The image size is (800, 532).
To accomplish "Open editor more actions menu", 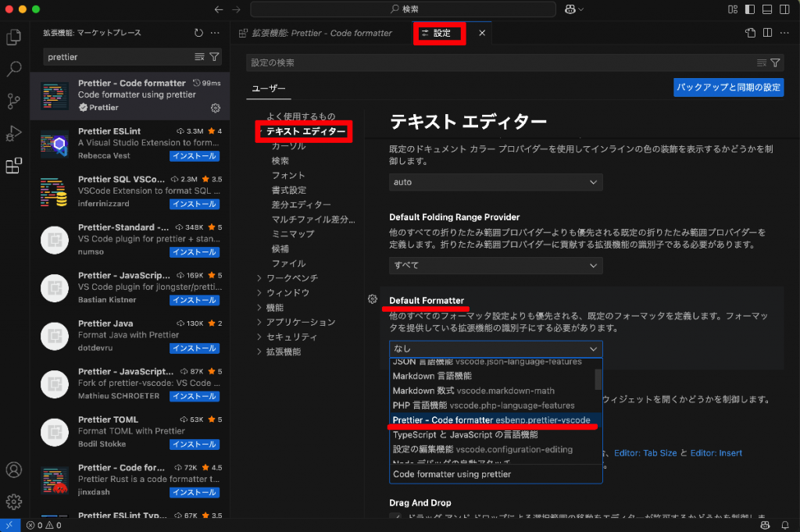I will coord(784,33).
